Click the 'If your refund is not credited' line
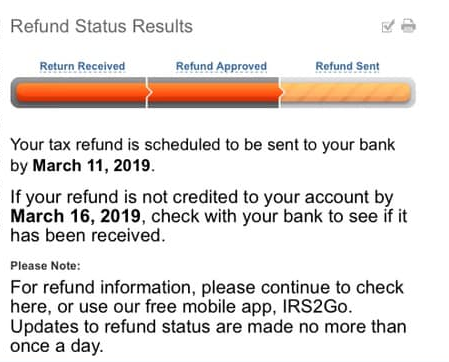Viewport: 449px width, 362px height. pyautogui.click(x=202, y=197)
